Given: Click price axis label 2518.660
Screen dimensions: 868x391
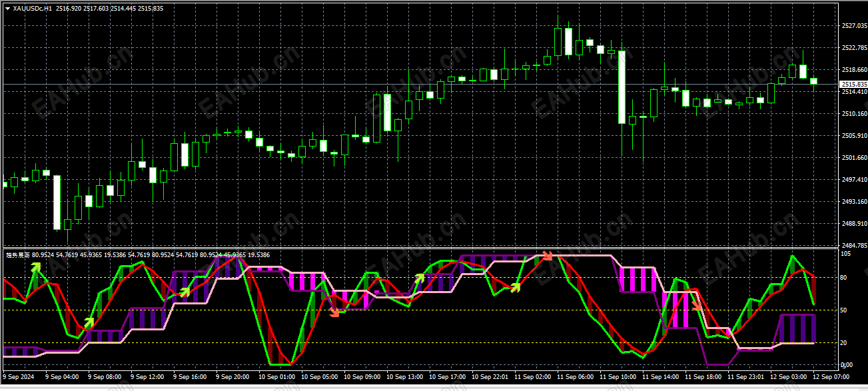Looking at the screenshot, I should coord(854,69).
